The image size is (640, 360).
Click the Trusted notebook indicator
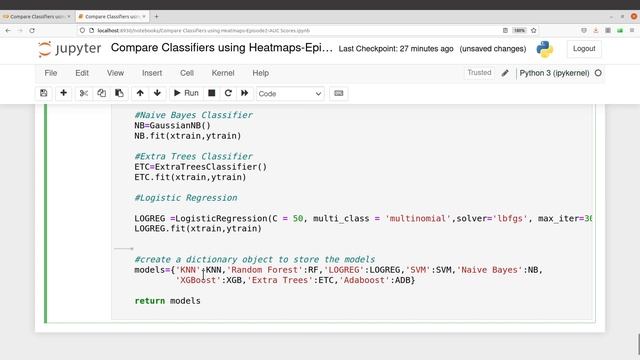coord(479,73)
